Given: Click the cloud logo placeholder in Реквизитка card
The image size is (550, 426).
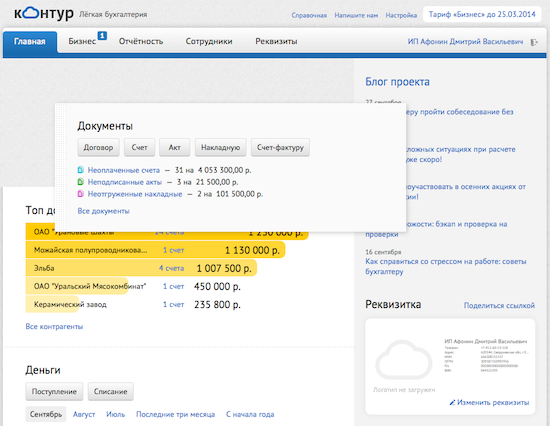Looking at the screenshot, I should pos(404,359).
